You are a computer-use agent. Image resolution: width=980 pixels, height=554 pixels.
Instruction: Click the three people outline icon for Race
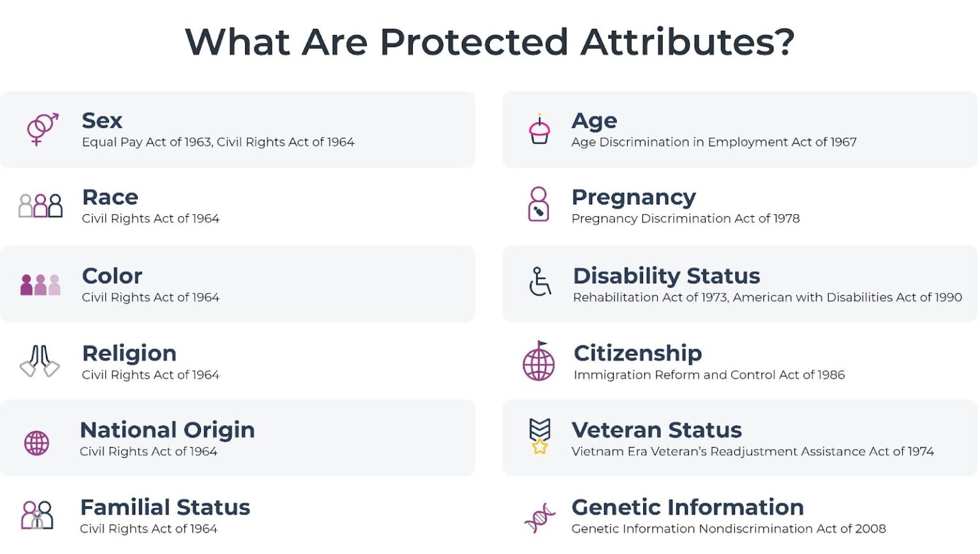[40, 206]
